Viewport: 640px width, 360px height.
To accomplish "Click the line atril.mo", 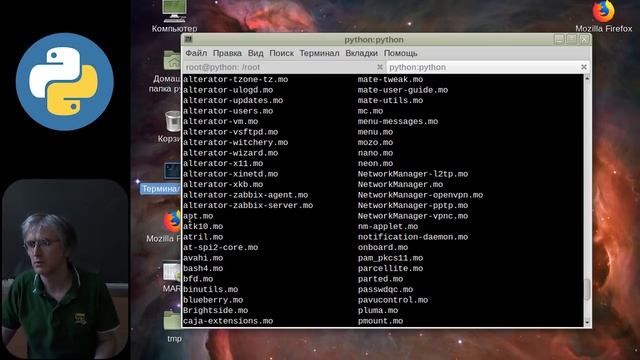I will coord(203,237).
